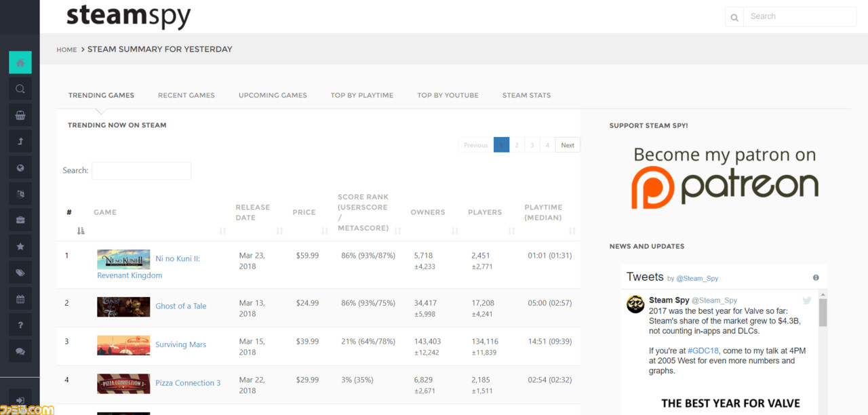Switch to the Recent Games tab
Screen dimensions: 868x415
pos(186,95)
